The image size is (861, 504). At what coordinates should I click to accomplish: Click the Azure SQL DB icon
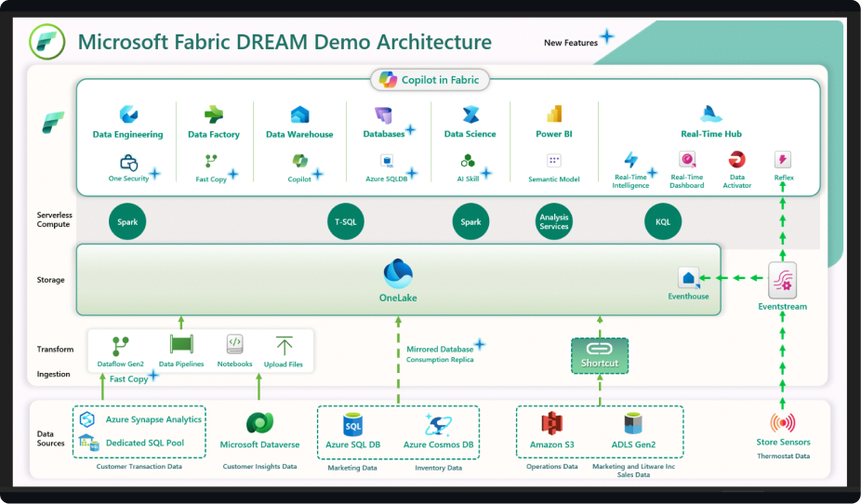[x=353, y=425]
